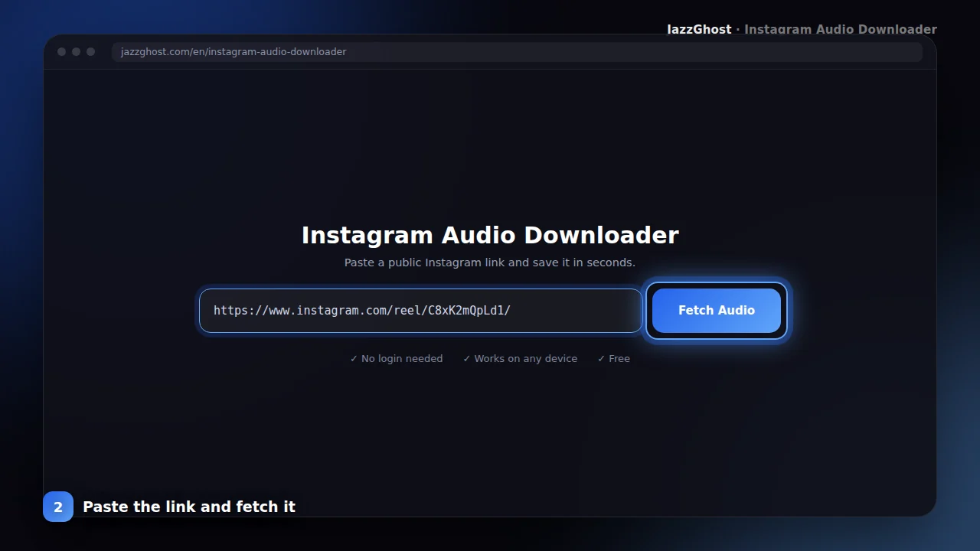Click "Paste a public Instagram link" subtitle
980x551 pixels.
click(x=490, y=262)
